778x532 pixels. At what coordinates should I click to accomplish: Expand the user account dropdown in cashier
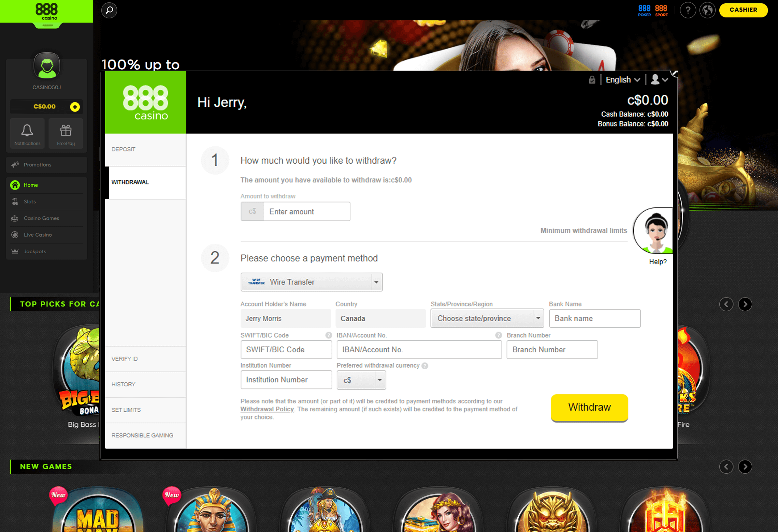[x=659, y=80]
